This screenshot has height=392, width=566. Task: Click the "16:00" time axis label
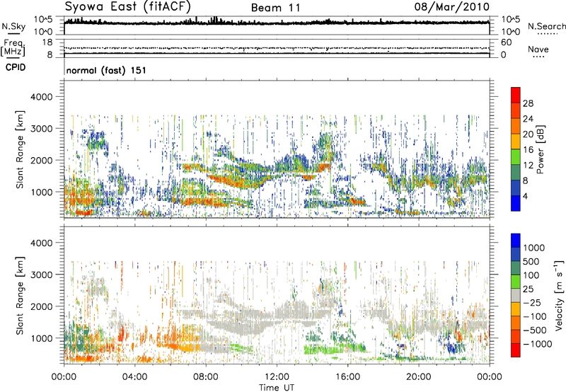click(347, 377)
